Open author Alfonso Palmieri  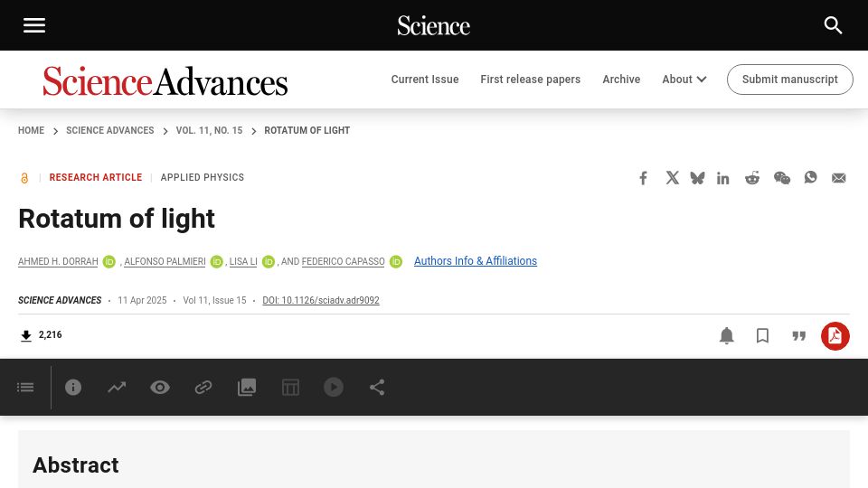tap(165, 262)
